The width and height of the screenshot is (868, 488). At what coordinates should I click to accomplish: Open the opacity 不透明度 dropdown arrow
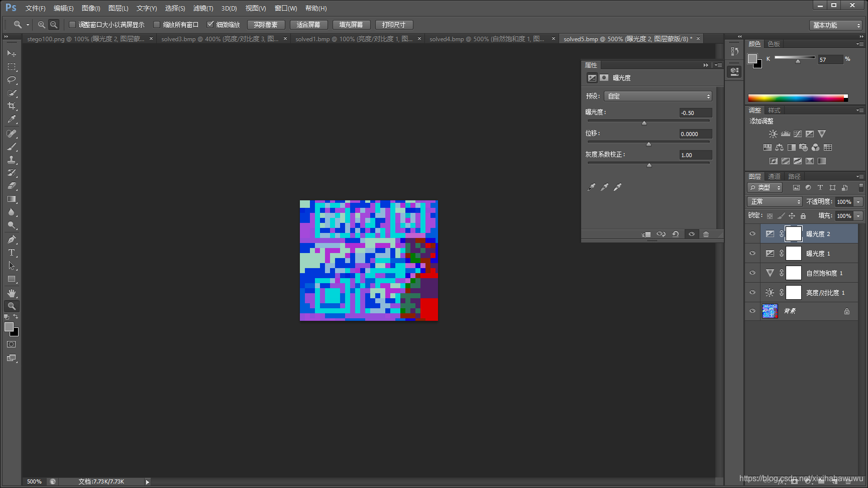coord(858,201)
